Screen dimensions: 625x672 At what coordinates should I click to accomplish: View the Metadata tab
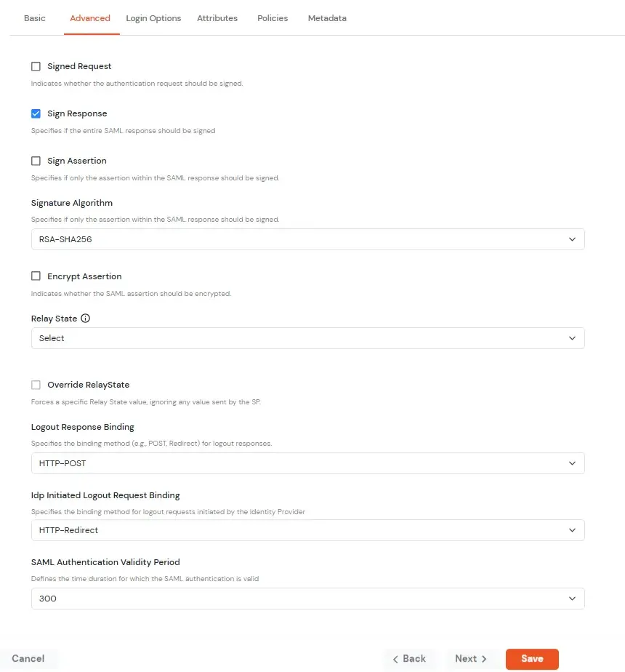tap(327, 18)
